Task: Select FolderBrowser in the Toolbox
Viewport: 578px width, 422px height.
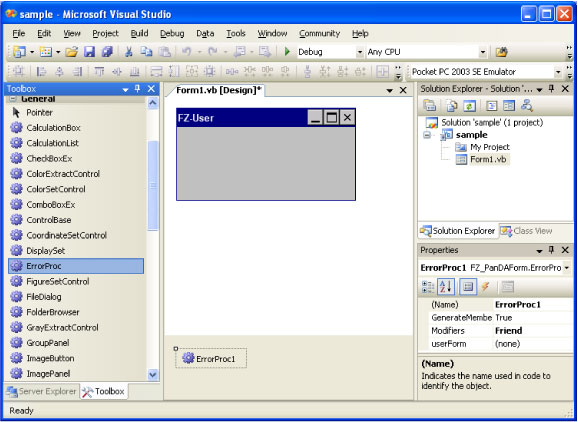Action: (x=76, y=312)
